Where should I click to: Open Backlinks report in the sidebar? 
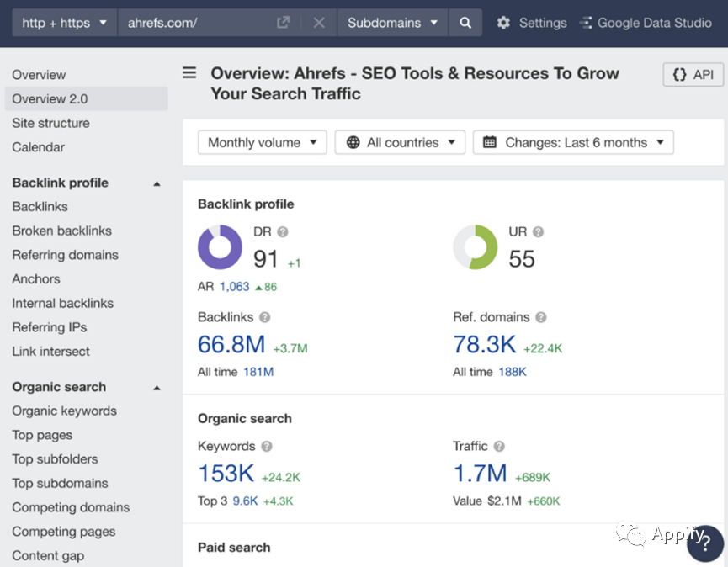coord(40,206)
